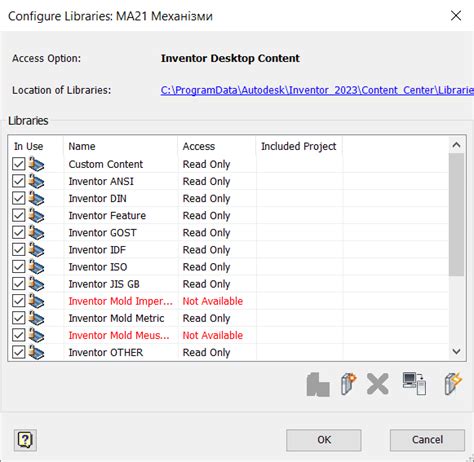Screen dimensions: 474x462
Task: Select the Inventor GOST row name
Action: (x=102, y=233)
